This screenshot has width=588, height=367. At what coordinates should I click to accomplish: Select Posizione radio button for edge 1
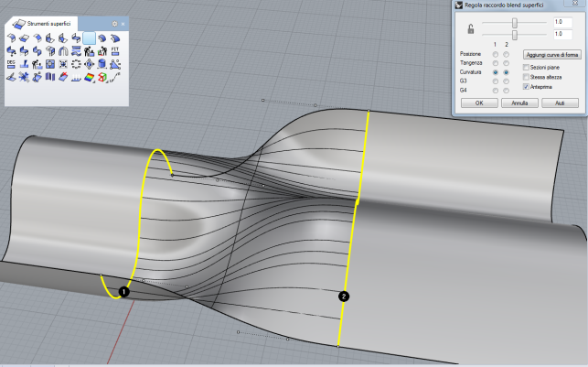[495, 54]
